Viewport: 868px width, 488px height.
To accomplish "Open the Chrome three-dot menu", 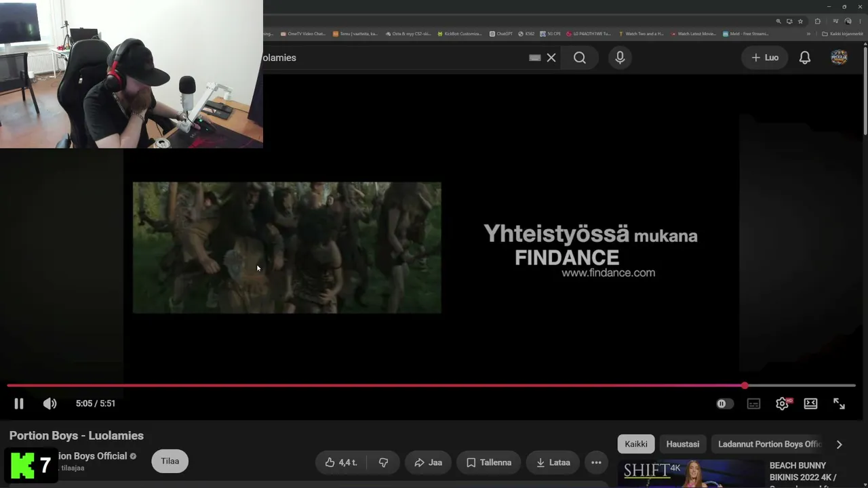I will [859, 21].
